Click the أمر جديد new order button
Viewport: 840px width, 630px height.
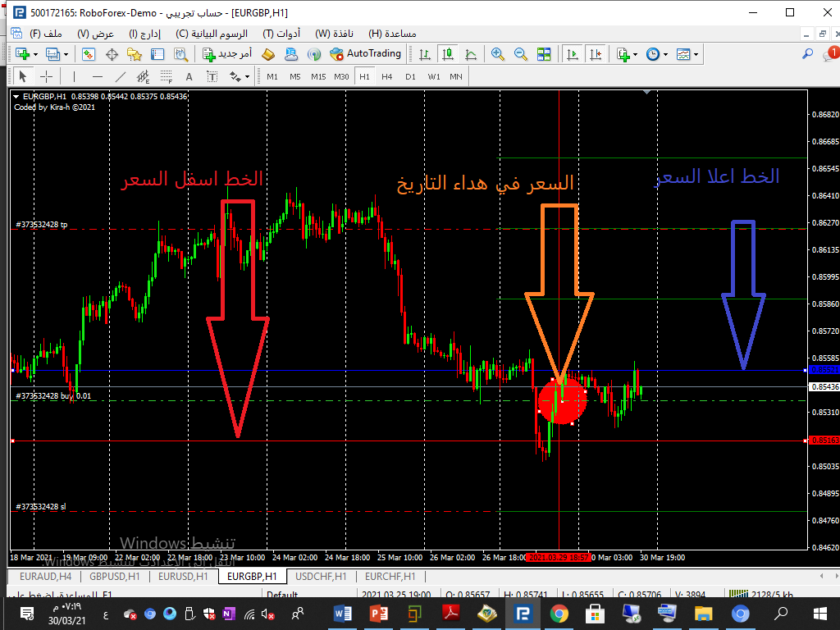click(227, 54)
